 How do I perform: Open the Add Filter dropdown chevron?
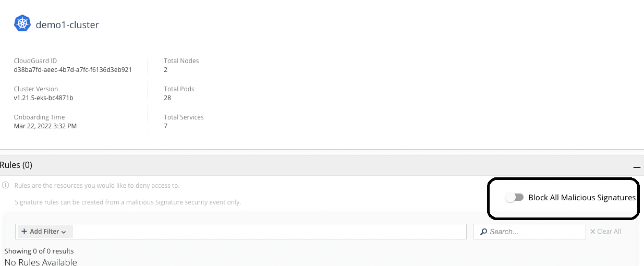64,232
